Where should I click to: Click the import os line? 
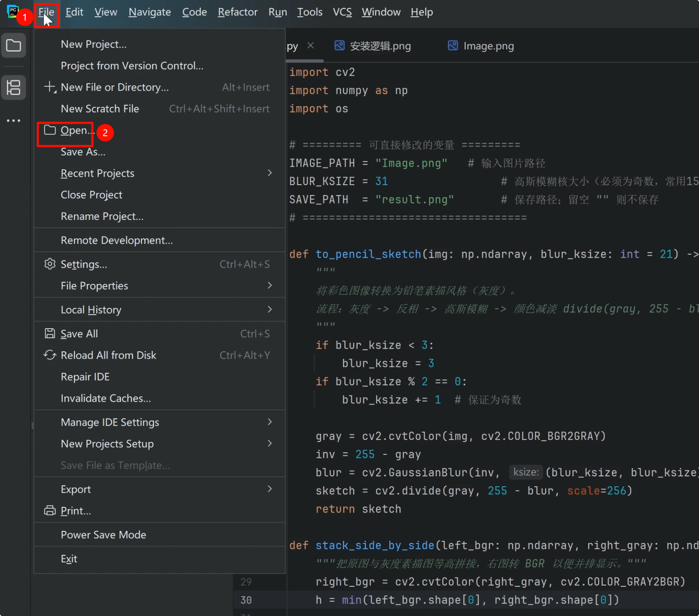click(319, 109)
